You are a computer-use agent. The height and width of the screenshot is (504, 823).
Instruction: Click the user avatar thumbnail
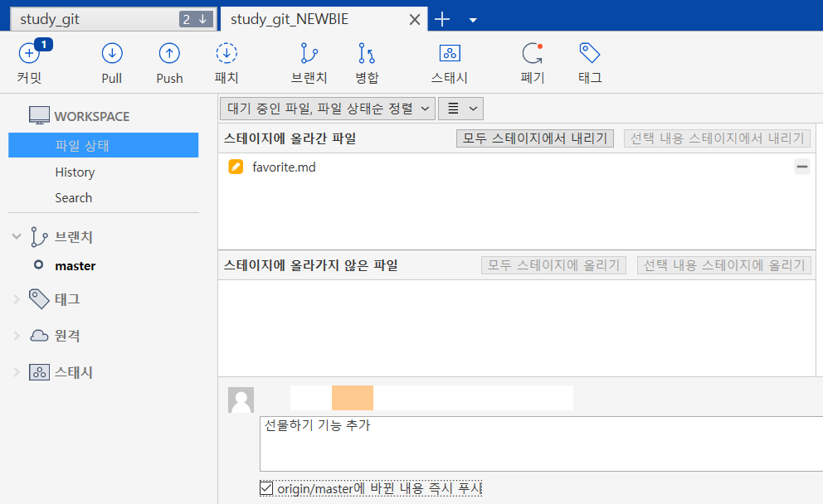(241, 400)
